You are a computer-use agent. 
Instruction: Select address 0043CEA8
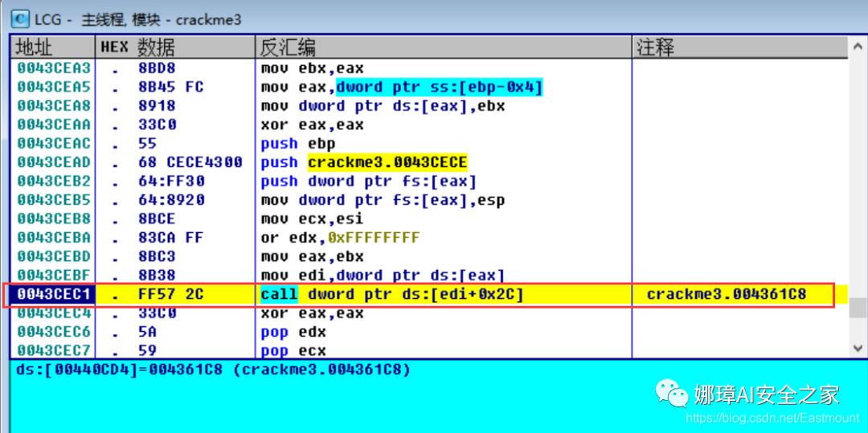(x=55, y=106)
